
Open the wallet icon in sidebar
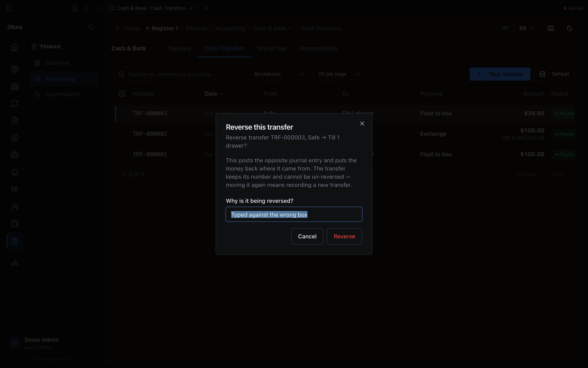15,224
